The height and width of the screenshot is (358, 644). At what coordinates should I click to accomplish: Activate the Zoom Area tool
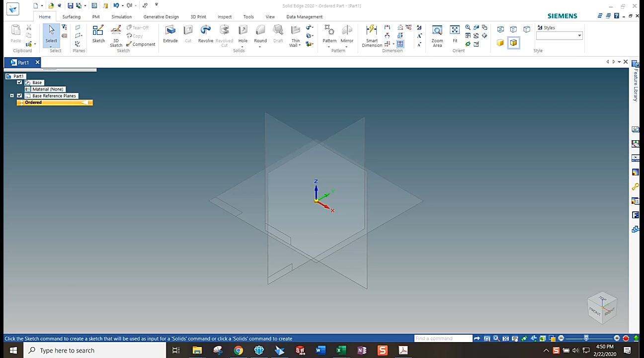pyautogui.click(x=437, y=34)
